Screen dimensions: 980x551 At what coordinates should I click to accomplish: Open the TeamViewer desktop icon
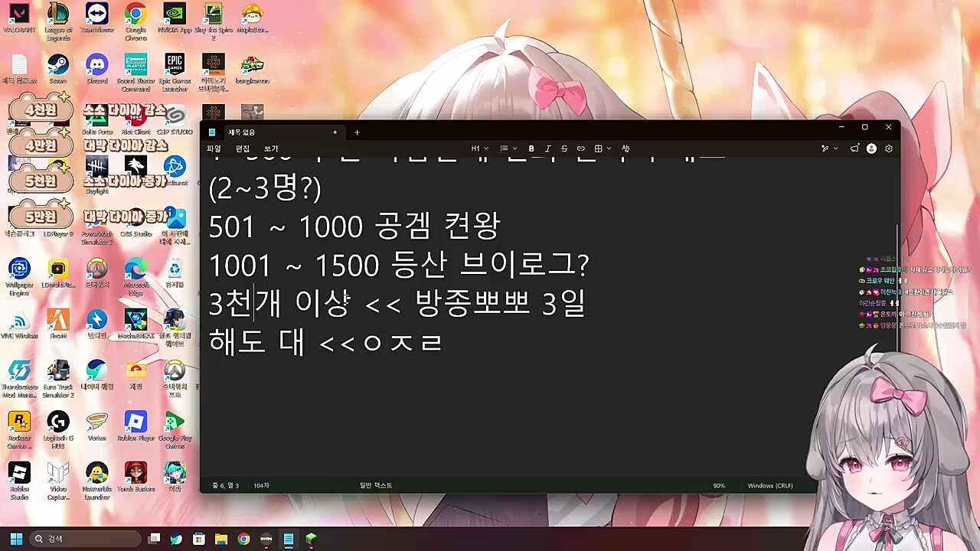click(x=97, y=19)
